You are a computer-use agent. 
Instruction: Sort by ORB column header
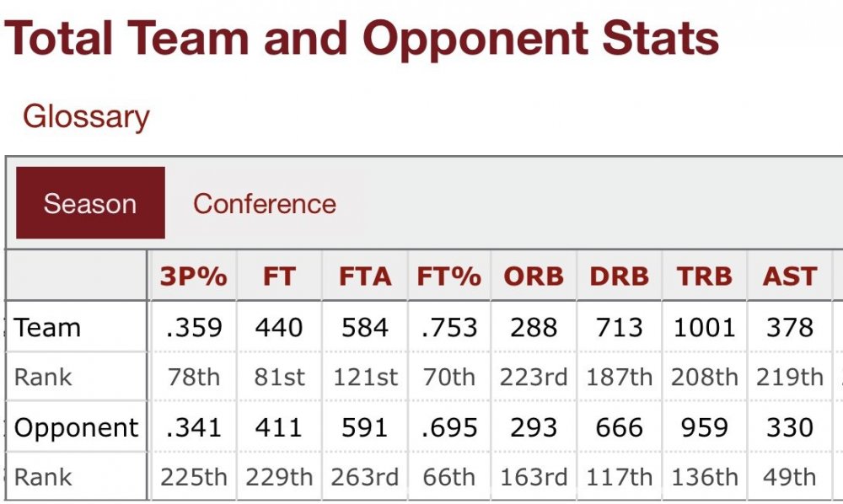(534, 276)
